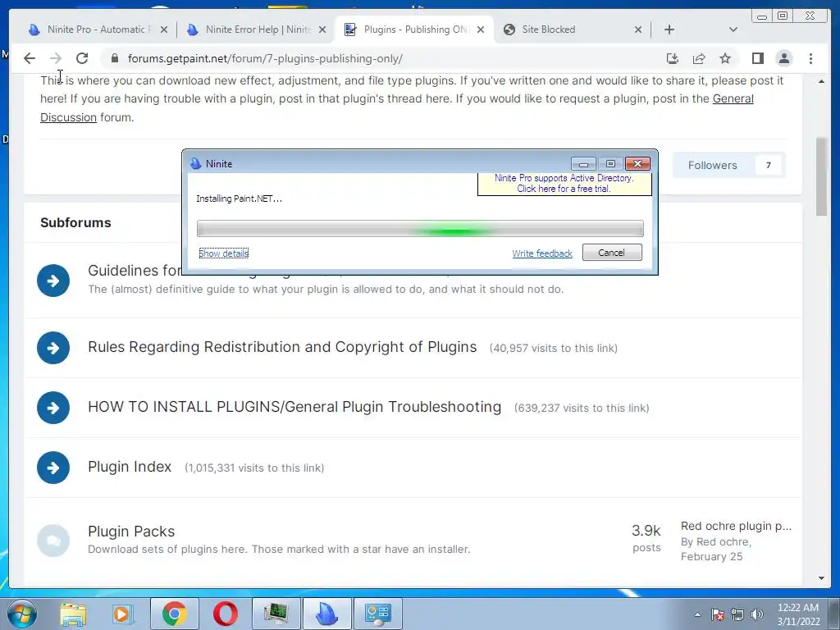Click the vertical scrollbar thumb
The image size is (840, 630).
(x=821, y=177)
